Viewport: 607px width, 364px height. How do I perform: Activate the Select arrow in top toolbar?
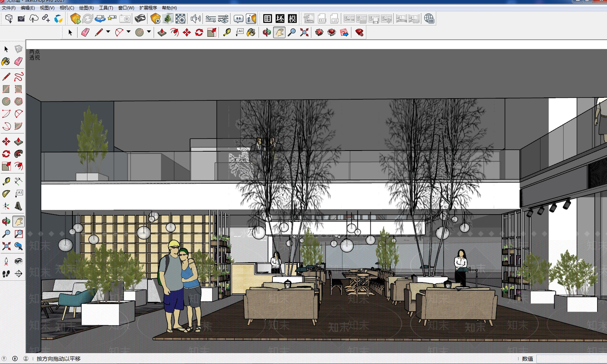[x=70, y=33]
